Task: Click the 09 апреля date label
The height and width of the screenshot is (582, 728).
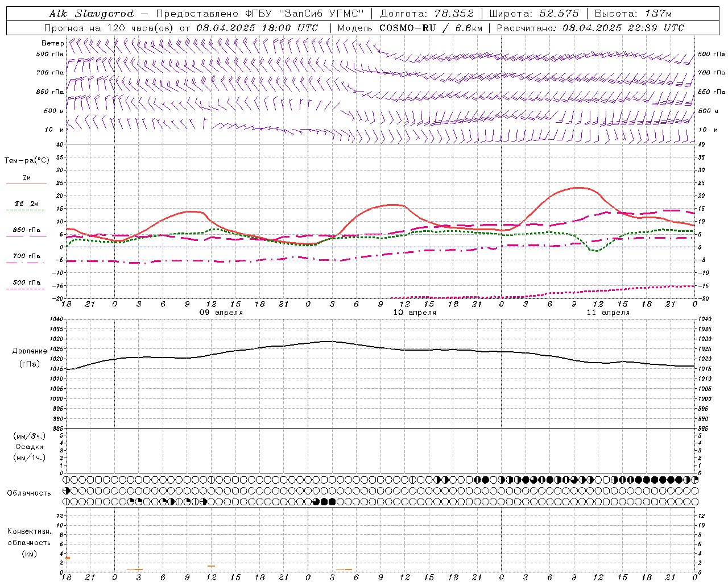Action: click(x=221, y=313)
